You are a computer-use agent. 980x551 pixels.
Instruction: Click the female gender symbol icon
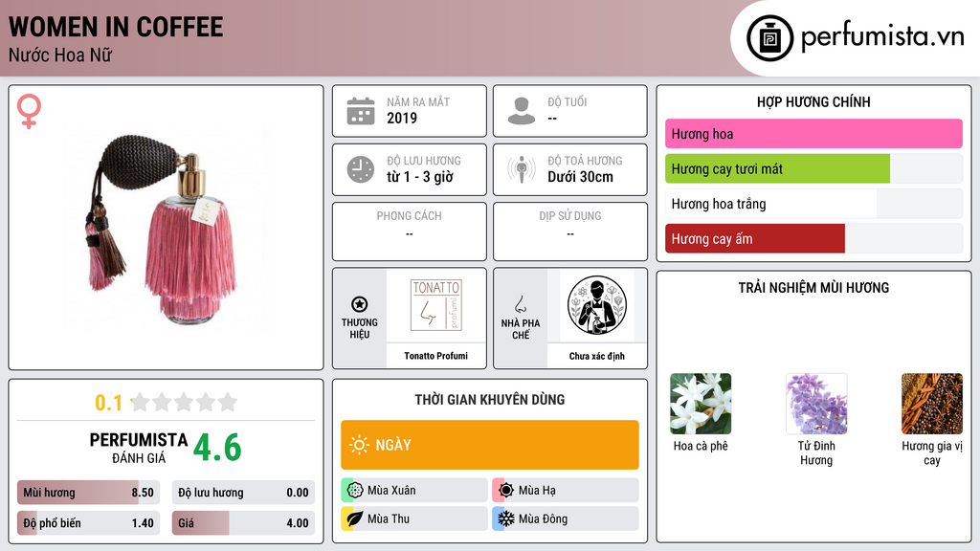(29, 111)
